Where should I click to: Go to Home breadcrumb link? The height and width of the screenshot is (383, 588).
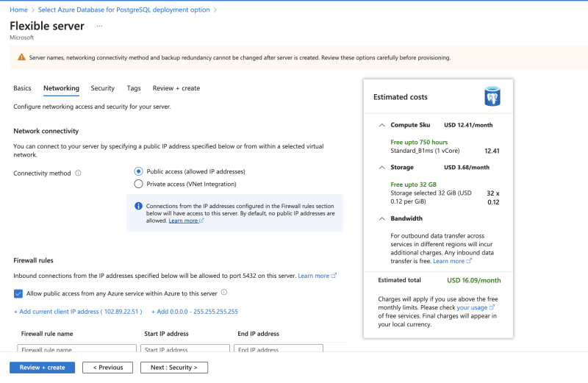pos(18,10)
